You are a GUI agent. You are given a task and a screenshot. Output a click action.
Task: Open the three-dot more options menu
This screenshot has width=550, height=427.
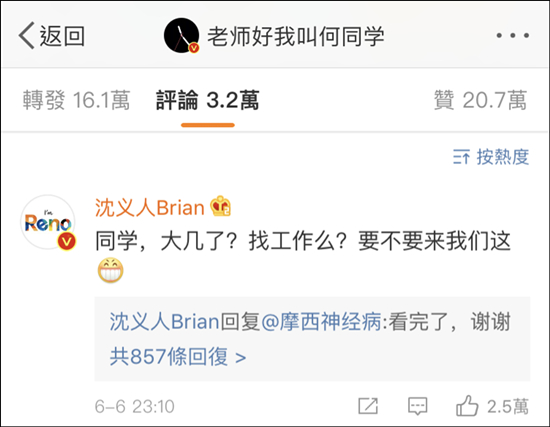512,35
